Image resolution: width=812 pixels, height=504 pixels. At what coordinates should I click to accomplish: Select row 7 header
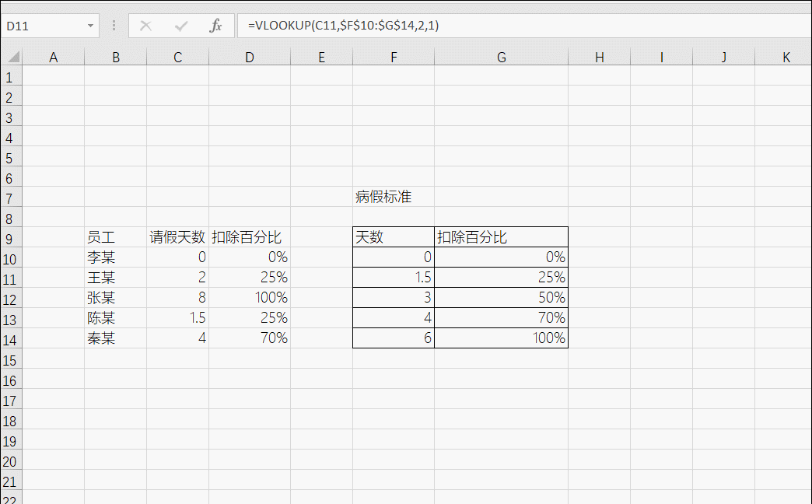tap(12, 198)
